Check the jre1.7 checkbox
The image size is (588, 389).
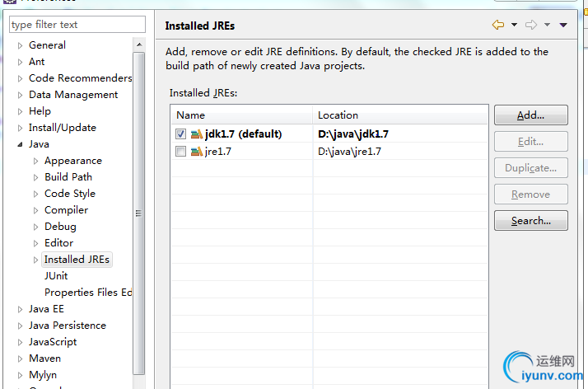click(180, 152)
